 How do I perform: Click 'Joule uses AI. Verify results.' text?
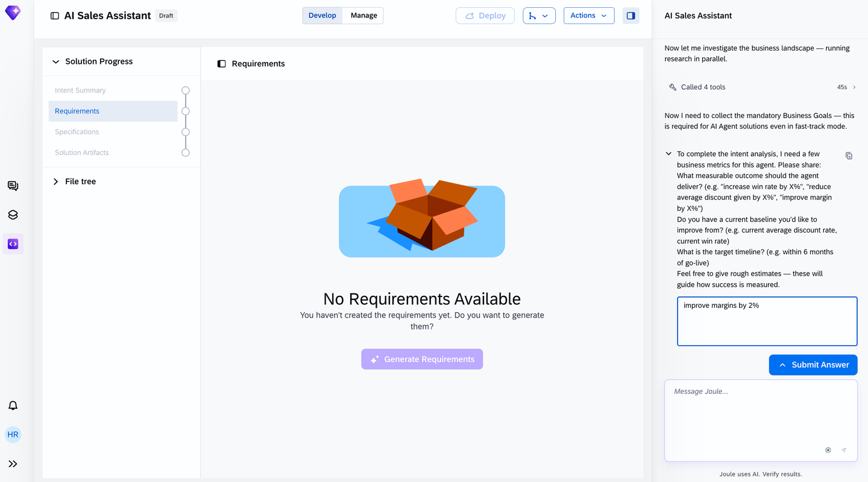pyautogui.click(x=761, y=474)
